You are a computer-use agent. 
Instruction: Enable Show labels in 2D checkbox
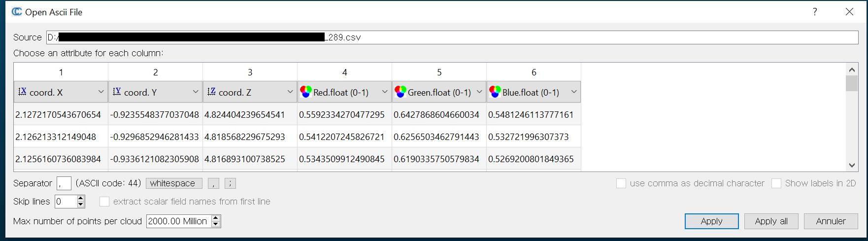click(x=776, y=183)
